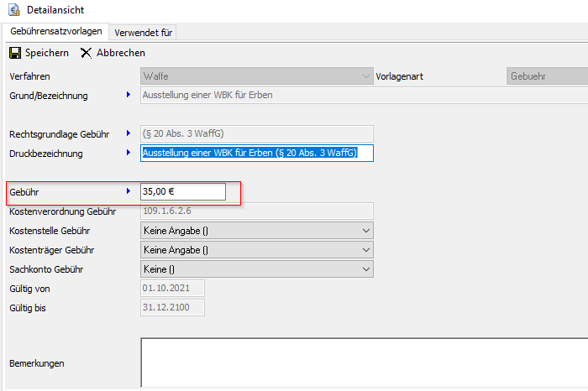Click the Kostenverordnung Gebühr field 109.1.6.2.6

coord(255,211)
